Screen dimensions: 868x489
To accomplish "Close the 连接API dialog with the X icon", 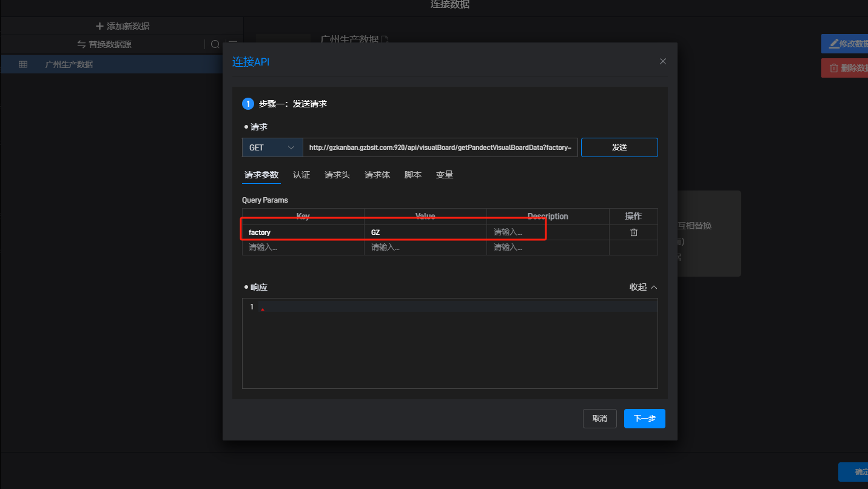I will 662,61.
